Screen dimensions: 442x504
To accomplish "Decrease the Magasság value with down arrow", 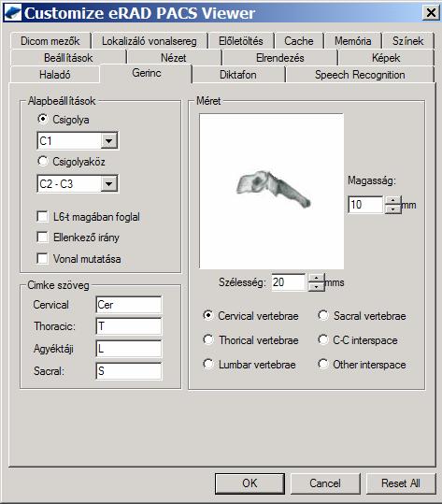I will (392, 209).
